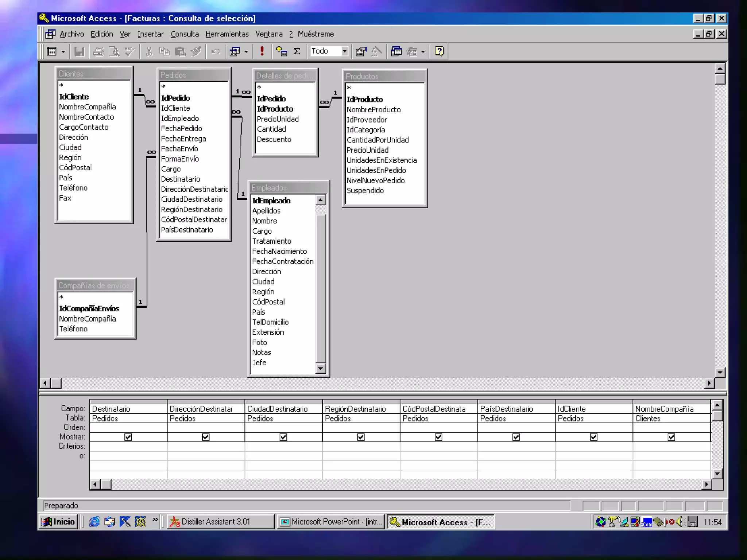This screenshot has width=747, height=560.
Task: Toggle Mostrar checkbox under NombreCompañía
Action: [671, 437]
